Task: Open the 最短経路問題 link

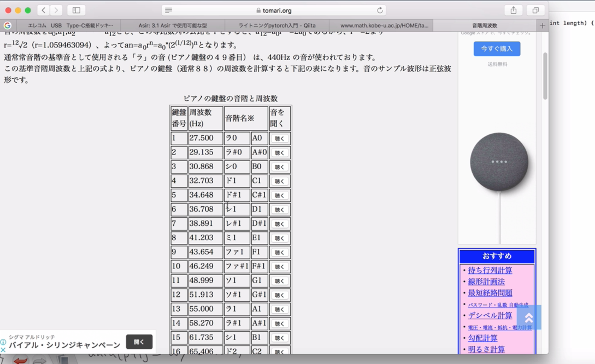Action: click(x=490, y=293)
